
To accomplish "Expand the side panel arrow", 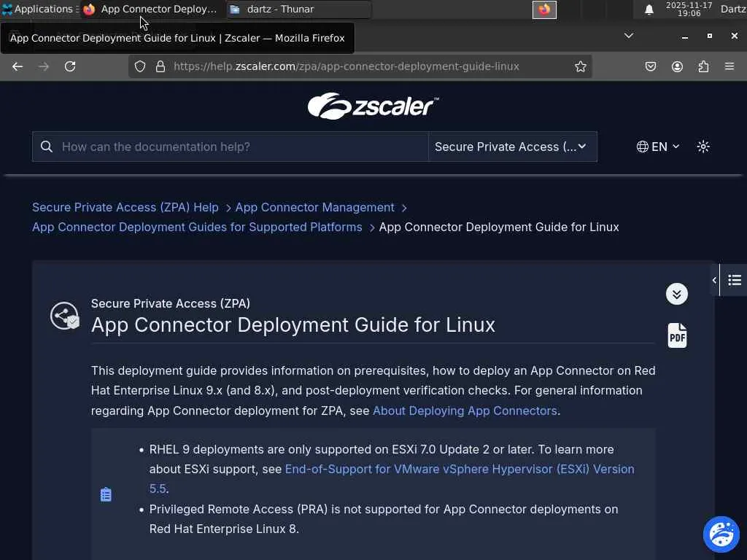I will pos(714,281).
